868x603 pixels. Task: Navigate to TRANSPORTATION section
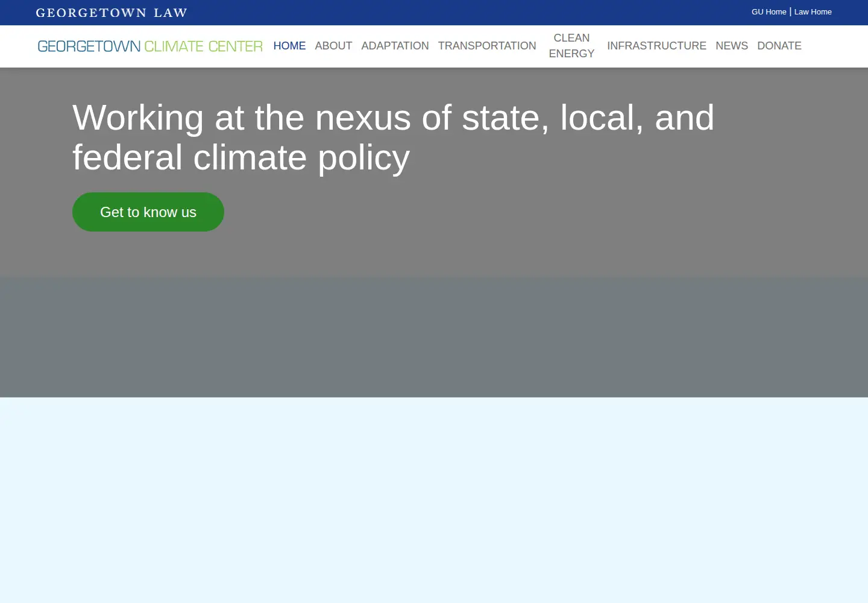(487, 46)
